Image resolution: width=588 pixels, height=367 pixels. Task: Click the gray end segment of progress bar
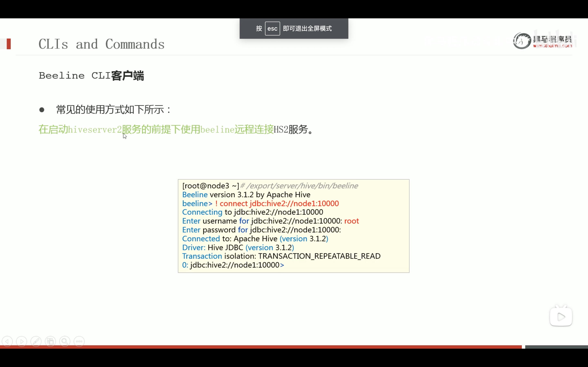[556, 347]
